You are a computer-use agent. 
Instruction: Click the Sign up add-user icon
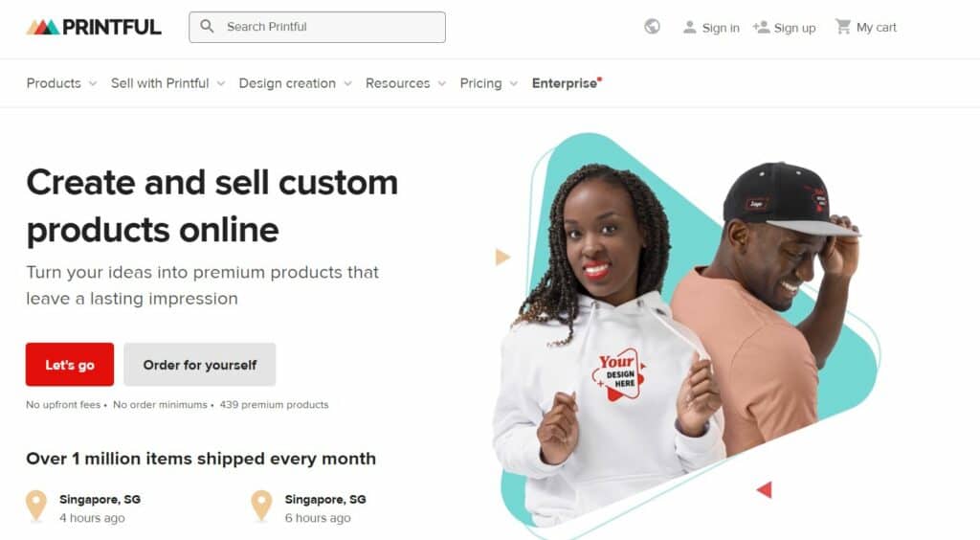coord(761,27)
